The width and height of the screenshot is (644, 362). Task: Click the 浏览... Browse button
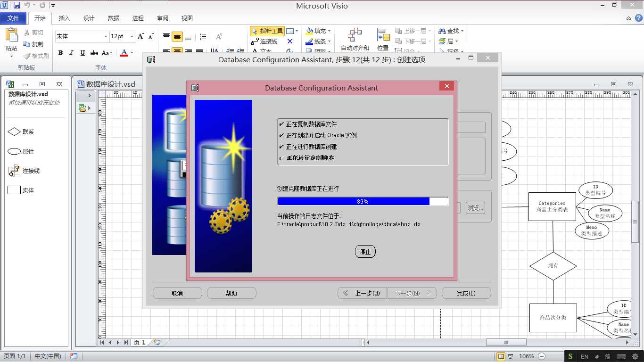(475, 207)
